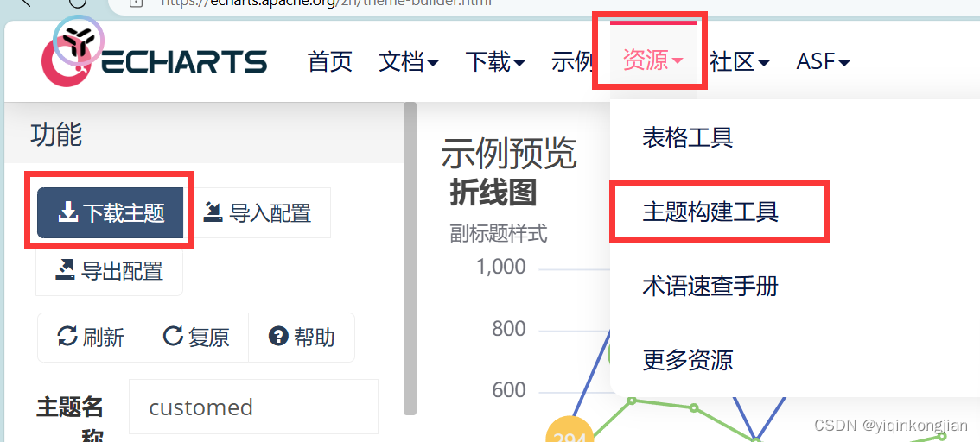Expand the 社区 dropdown menu
The height and width of the screenshot is (442, 980).
tap(740, 62)
